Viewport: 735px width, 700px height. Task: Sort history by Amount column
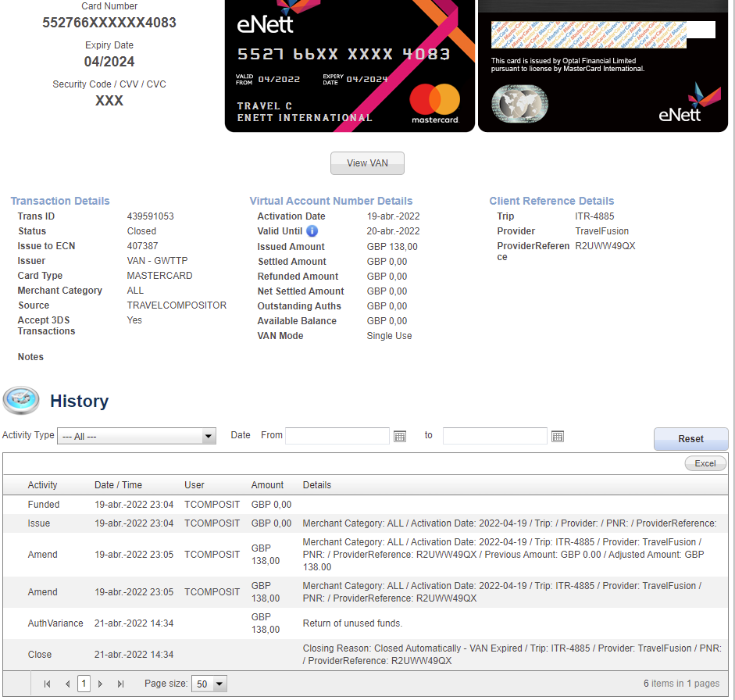[267, 485]
